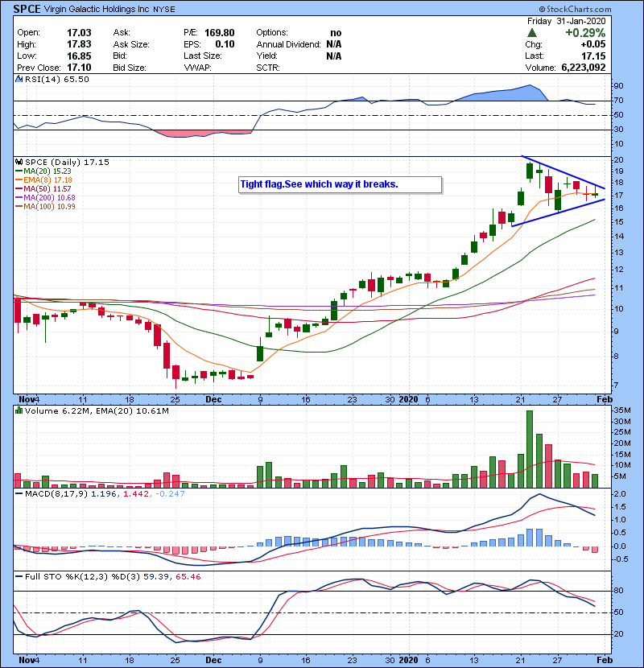Screen dimensions: 644x668
Task: Click the MACD signal value 1.442
Action: 136,494
